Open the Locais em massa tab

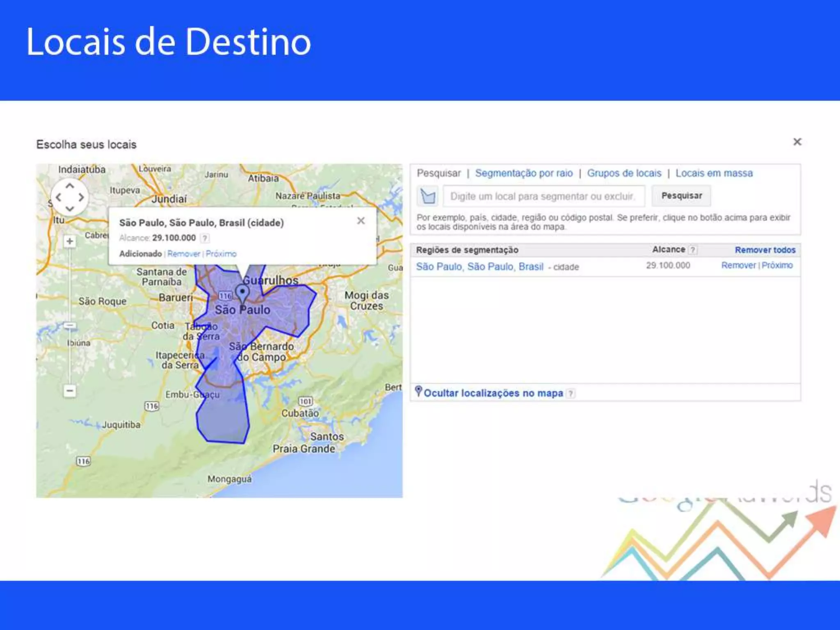(714, 173)
